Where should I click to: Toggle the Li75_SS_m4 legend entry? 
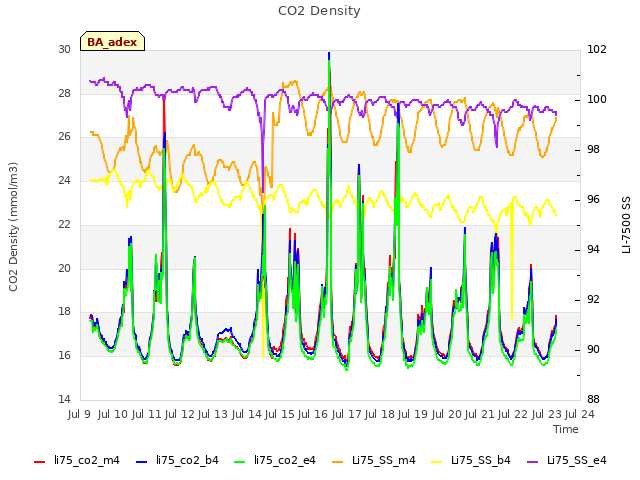pos(374,461)
